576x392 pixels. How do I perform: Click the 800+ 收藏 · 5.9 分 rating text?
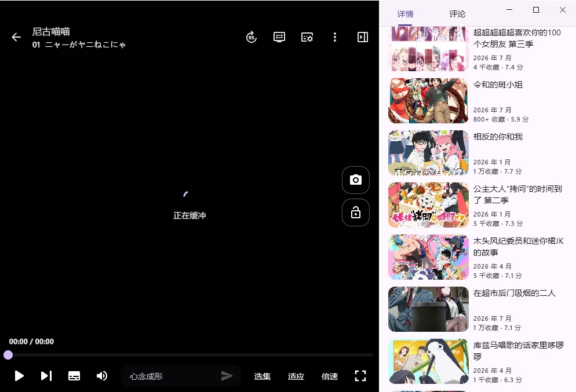tap(501, 119)
